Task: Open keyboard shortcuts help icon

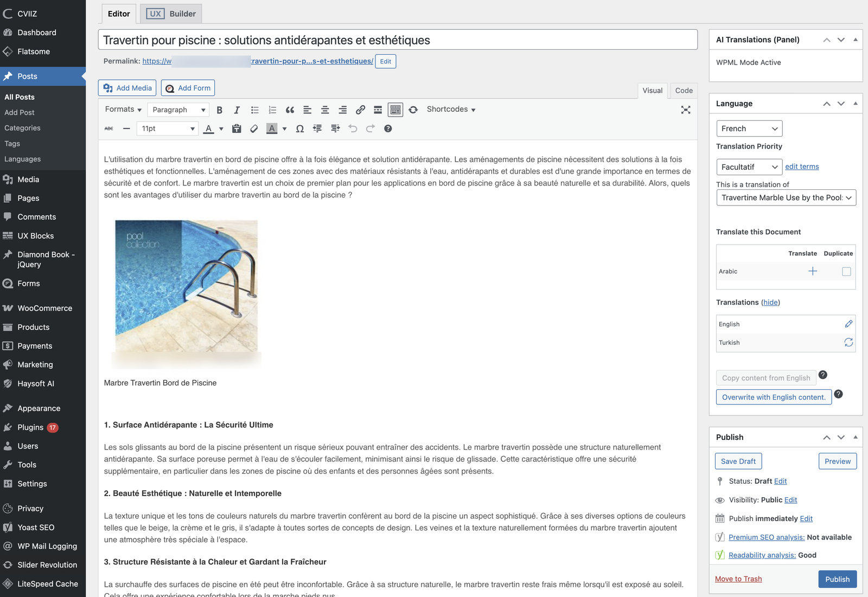Action: click(x=388, y=129)
